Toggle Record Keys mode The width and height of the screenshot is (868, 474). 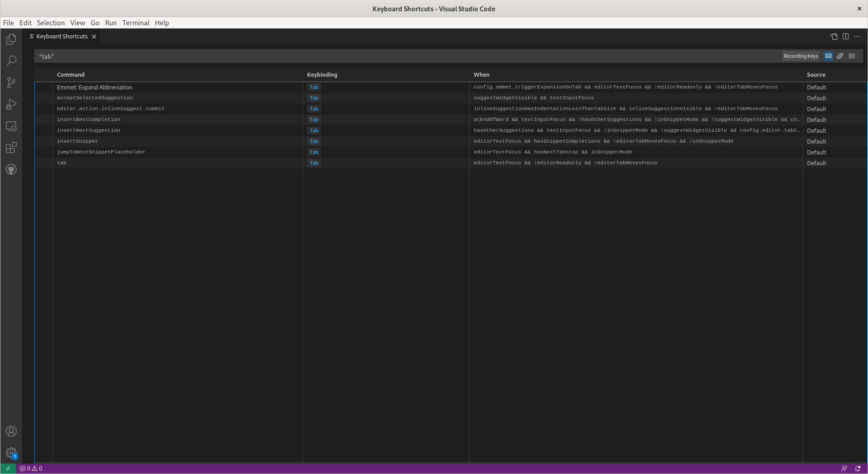coord(828,56)
